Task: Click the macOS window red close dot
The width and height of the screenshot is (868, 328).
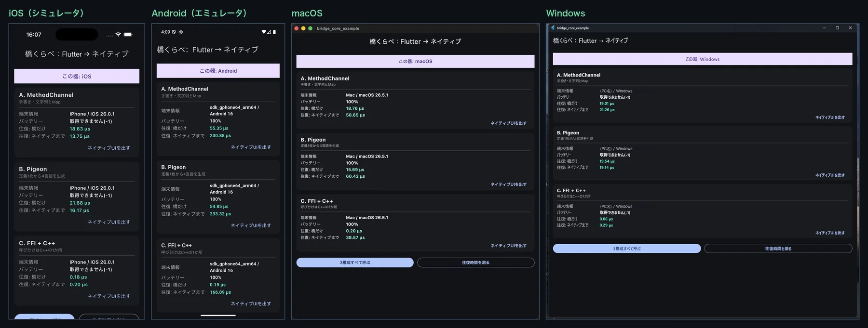Action: (x=296, y=28)
